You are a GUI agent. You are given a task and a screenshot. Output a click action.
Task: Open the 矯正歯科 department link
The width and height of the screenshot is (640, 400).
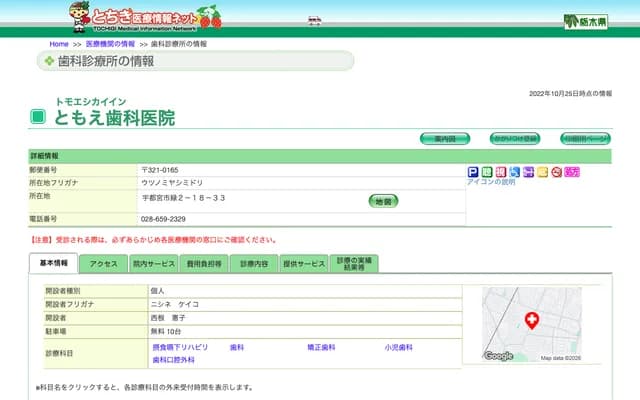coord(321,347)
